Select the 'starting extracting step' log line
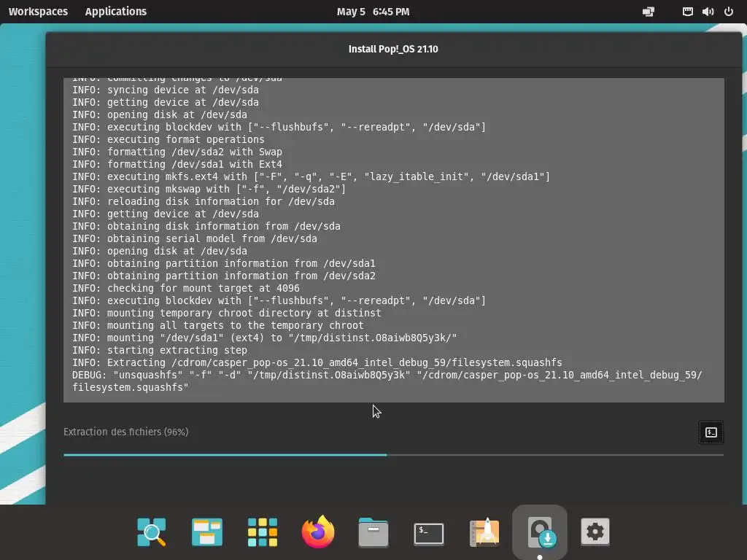Screen dimensions: 747x560 tap(160, 351)
